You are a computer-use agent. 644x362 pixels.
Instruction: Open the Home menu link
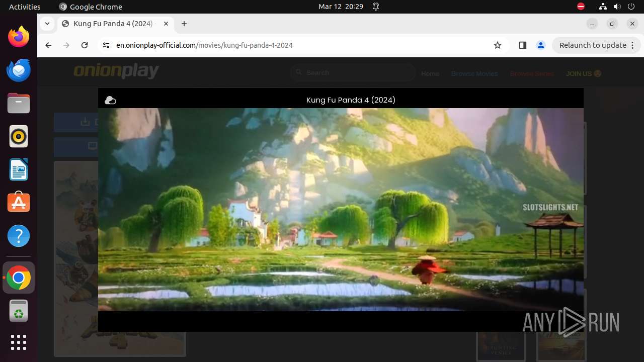pos(430,73)
